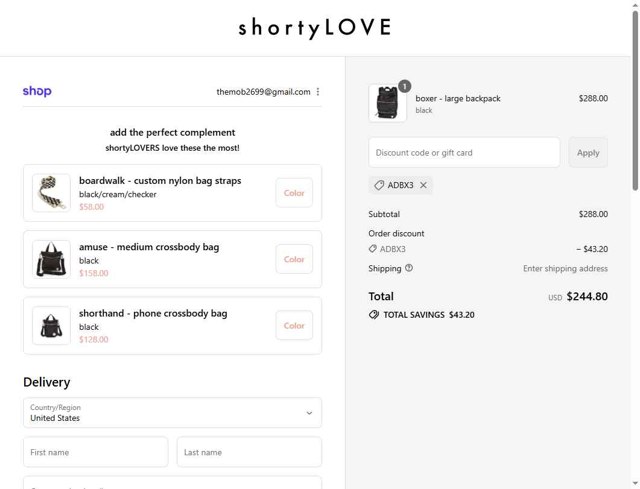Viewport: 640px width, 489px height.
Task: Click the ADBX3 discount tag icon
Action: pos(379,185)
